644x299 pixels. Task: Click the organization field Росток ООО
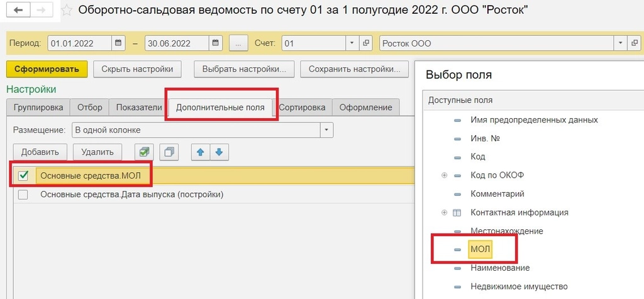(x=497, y=43)
